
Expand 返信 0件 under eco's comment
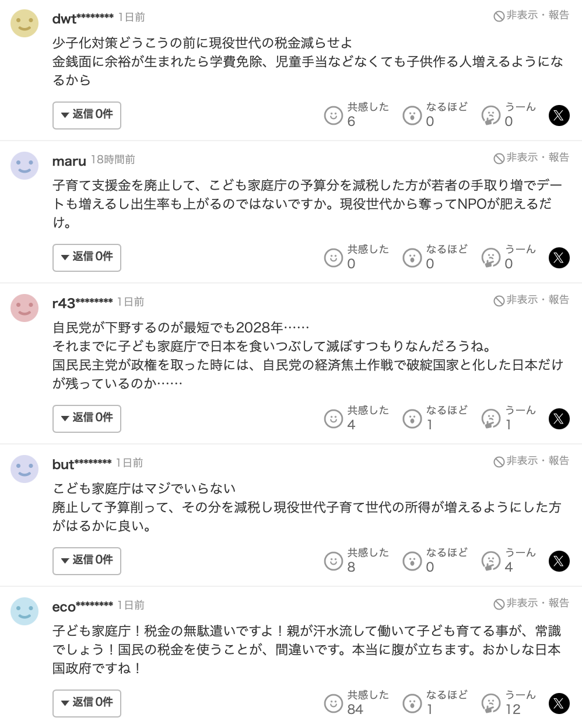pyautogui.click(x=87, y=703)
